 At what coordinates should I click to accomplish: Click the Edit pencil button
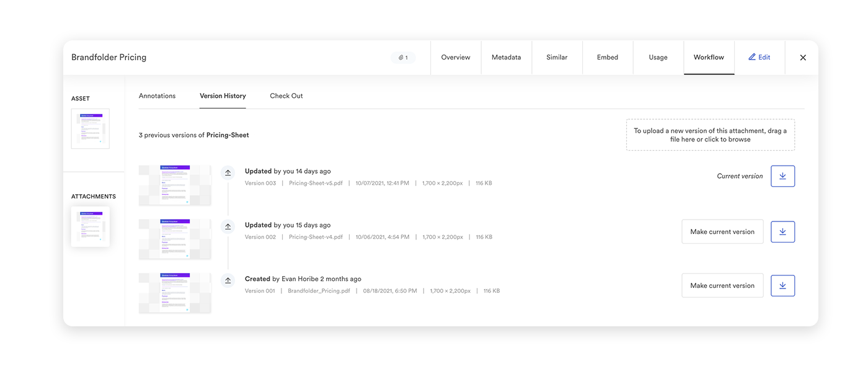coord(759,57)
